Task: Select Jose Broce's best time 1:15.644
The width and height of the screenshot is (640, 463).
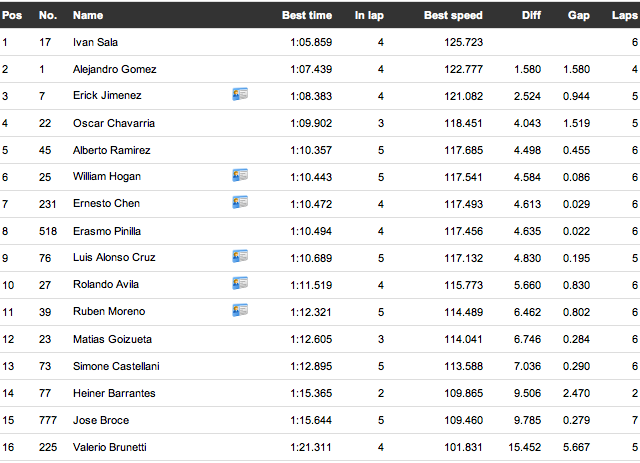Action: [x=311, y=420]
